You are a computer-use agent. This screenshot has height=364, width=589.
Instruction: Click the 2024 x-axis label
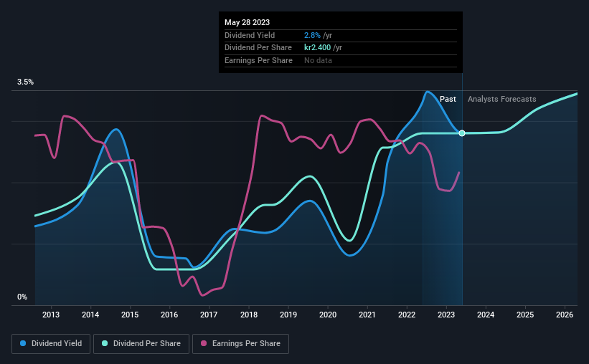point(486,315)
